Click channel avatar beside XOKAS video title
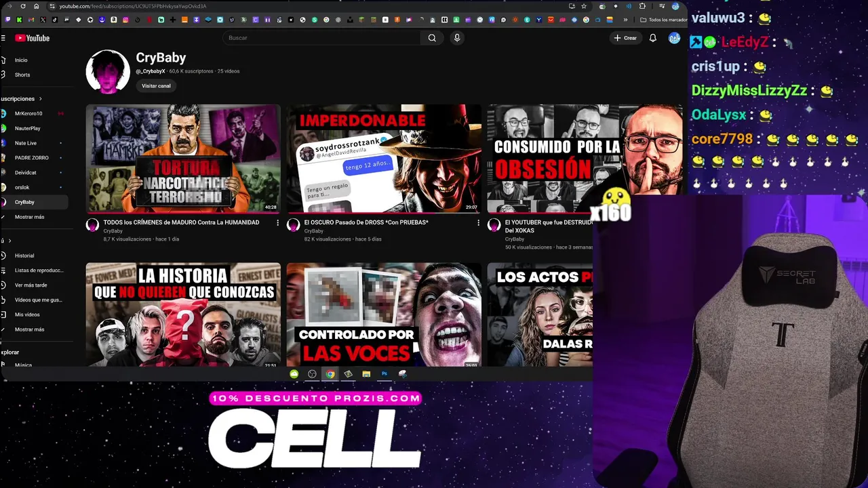The height and width of the screenshot is (488, 868). (494, 225)
